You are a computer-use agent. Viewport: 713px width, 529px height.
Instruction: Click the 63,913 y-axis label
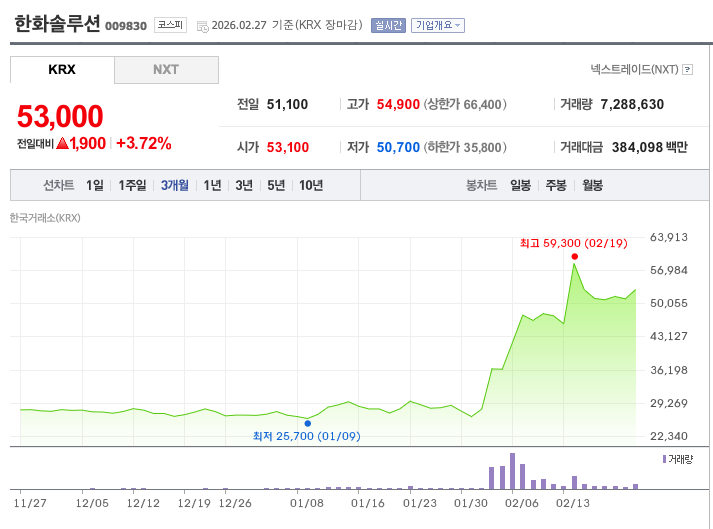point(668,237)
